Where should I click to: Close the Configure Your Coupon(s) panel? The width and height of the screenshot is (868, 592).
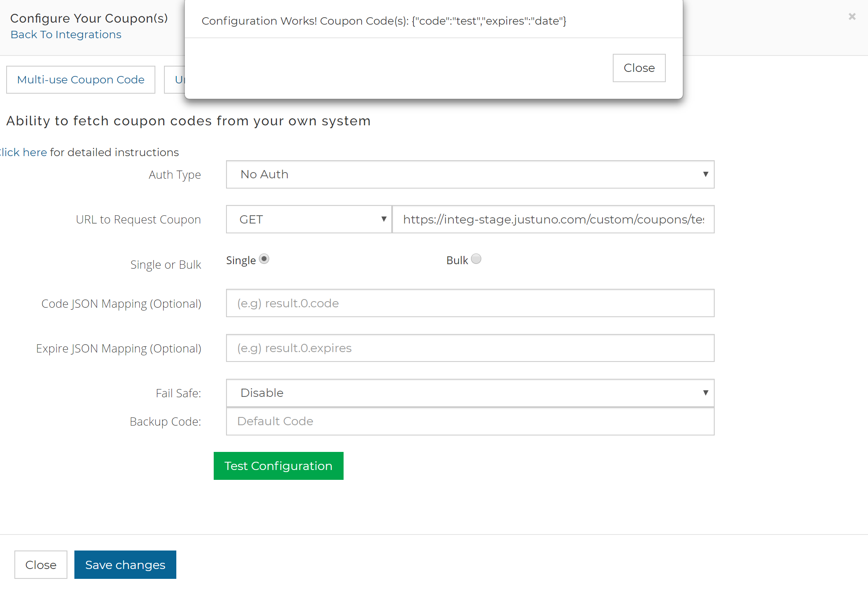point(40,564)
